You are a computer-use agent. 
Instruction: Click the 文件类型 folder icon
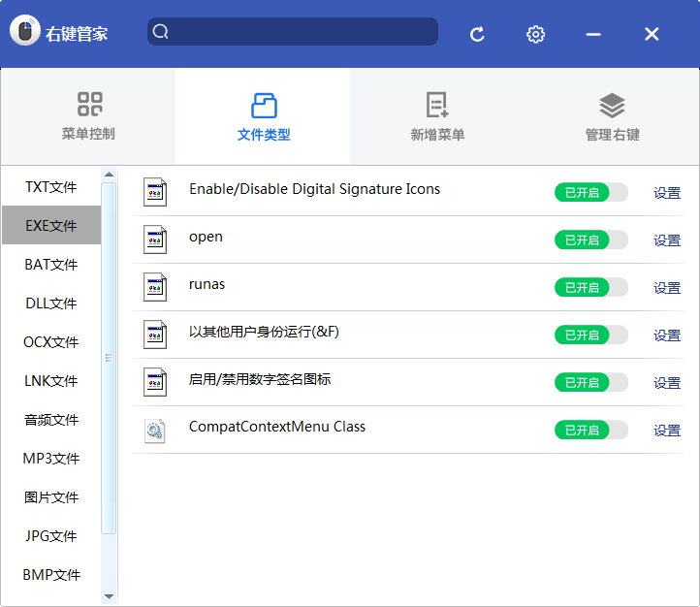[264, 106]
